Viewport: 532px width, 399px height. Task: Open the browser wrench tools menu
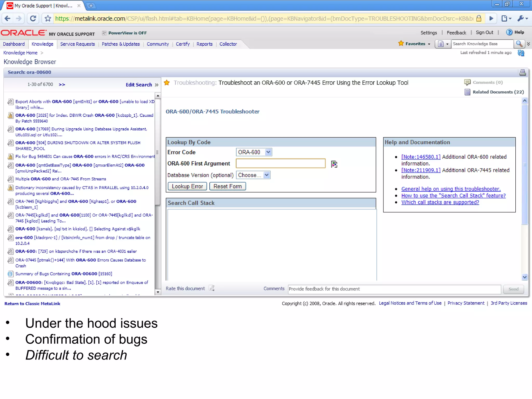pos(523,18)
